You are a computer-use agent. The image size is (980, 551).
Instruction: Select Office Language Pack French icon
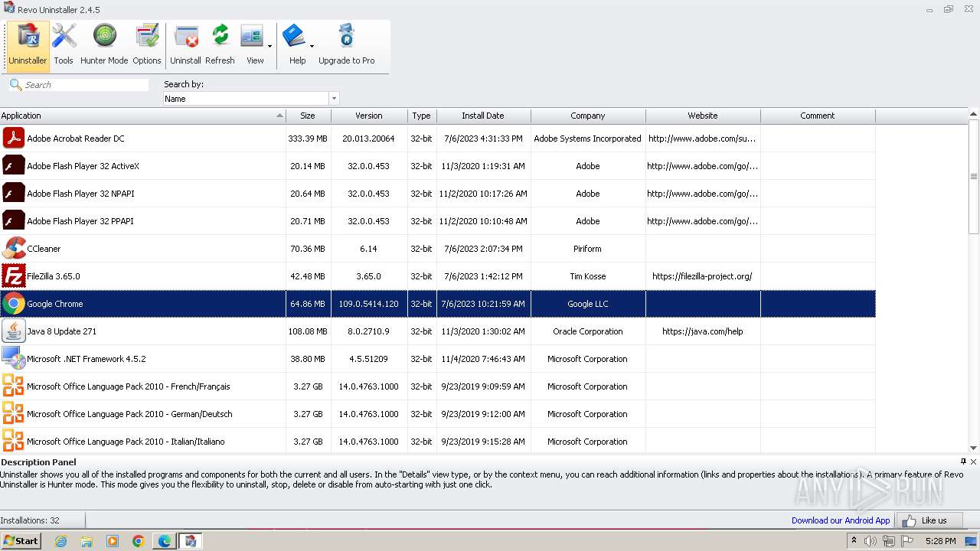(13, 386)
